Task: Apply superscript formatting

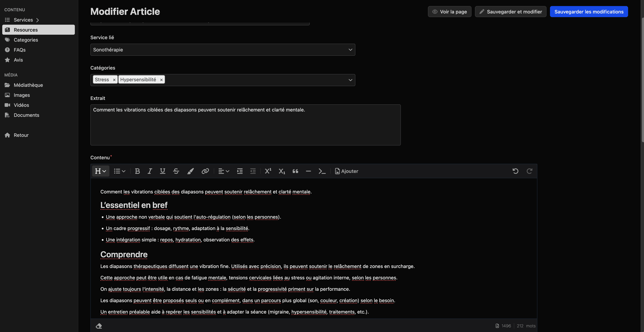Action: coord(268,171)
